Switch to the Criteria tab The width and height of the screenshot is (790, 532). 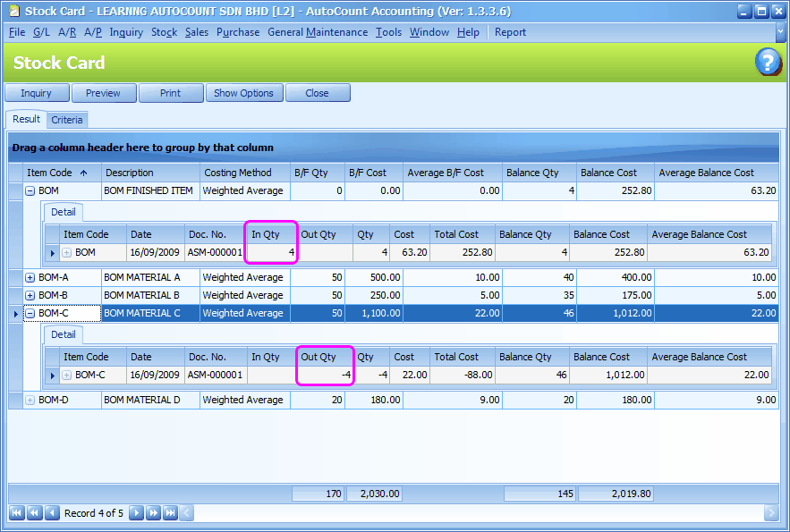pos(67,120)
